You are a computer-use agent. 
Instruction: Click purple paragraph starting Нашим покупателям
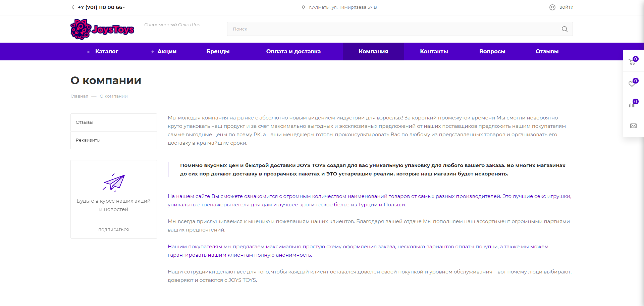(x=358, y=251)
